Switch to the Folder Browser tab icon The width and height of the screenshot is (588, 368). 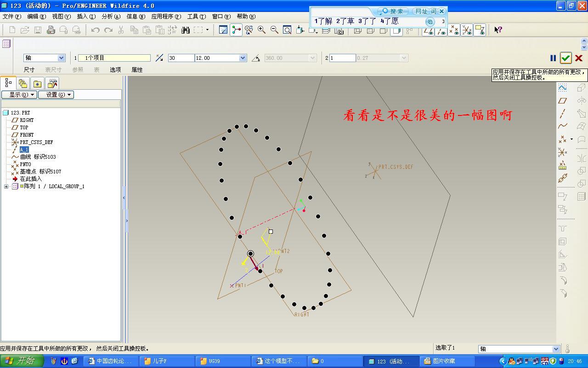coord(23,83)
